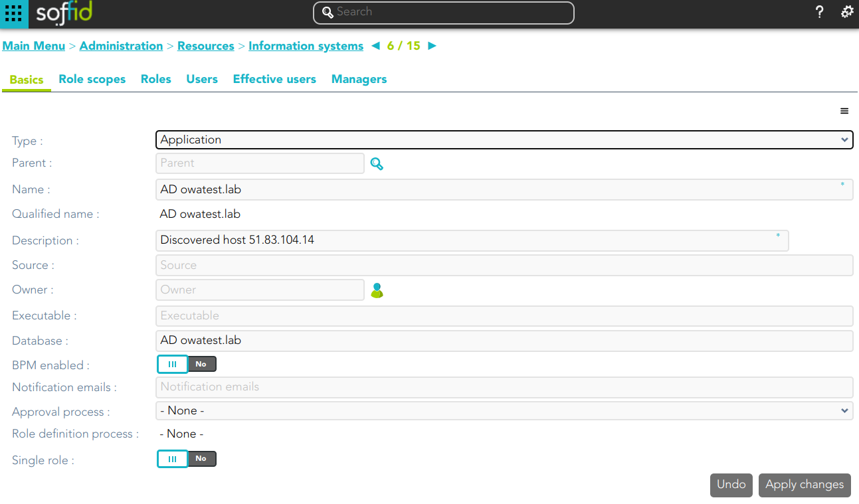Screen dimensions: 859x504
Task: Click the Executable input field
Action: [504, 315]
